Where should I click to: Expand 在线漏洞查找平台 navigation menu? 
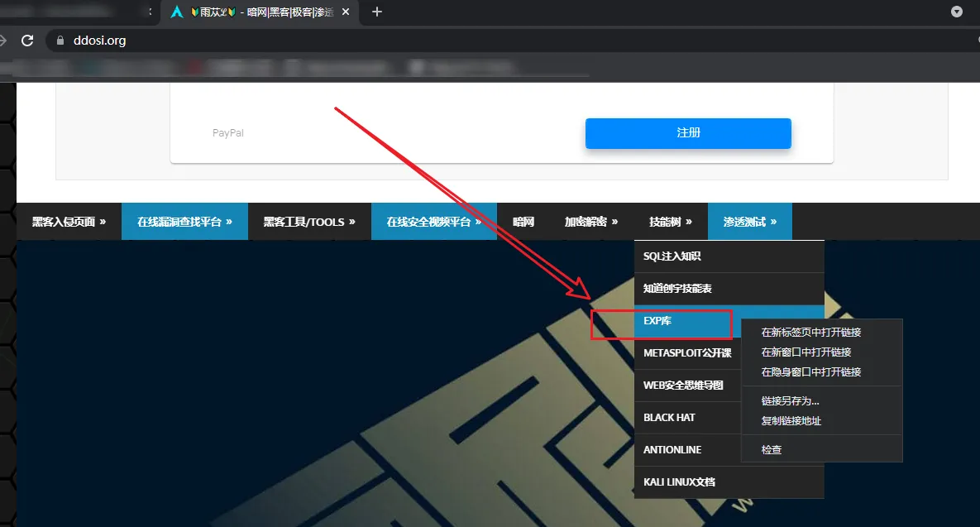click(185, 221)
